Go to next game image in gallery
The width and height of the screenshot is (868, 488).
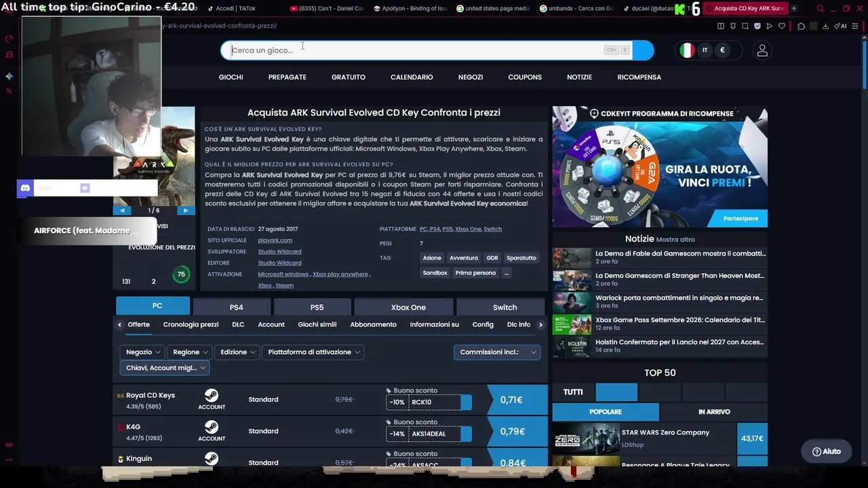pos(186,210)
